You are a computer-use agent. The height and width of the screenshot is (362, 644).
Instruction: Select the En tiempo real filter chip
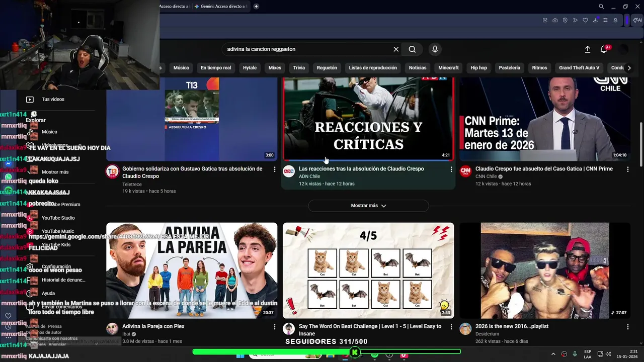click(216, 68)
